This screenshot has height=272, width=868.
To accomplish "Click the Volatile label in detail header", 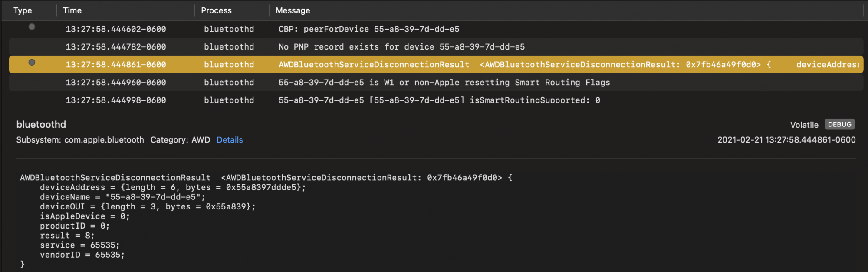I will pos(804,125).
